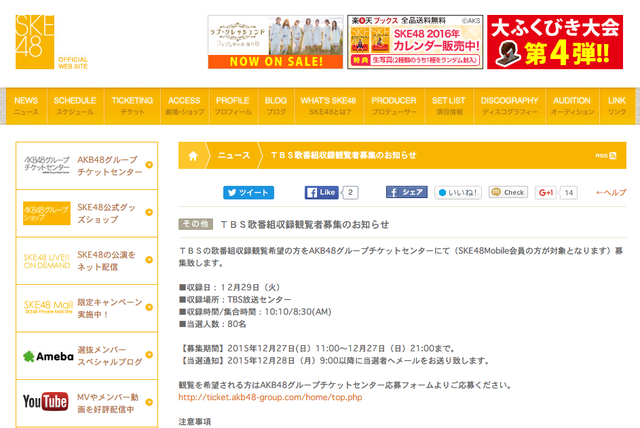640x428 pixels.
Task: Click the article heading ＴＢＳ歌番組収録観覧者募集のお知らせ
Action: coord(304,225)
